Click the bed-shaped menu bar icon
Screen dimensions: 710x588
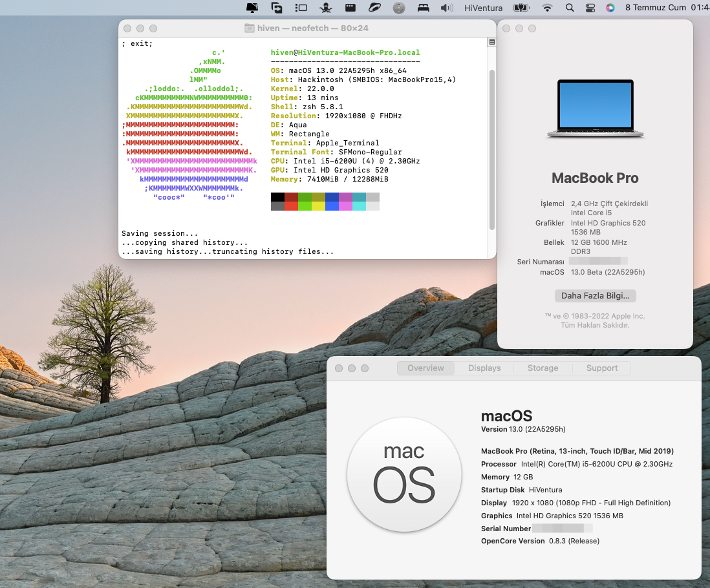tap(423, 8)
